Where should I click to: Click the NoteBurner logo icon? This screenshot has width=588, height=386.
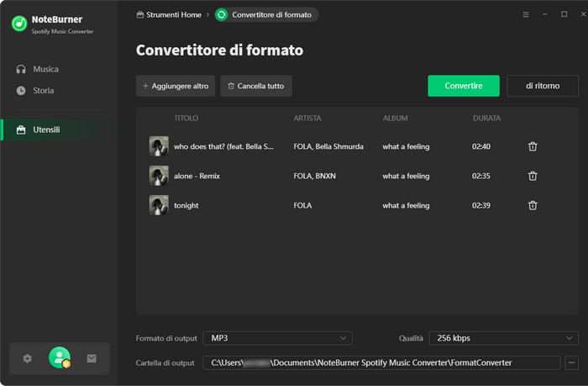[19, 24]
